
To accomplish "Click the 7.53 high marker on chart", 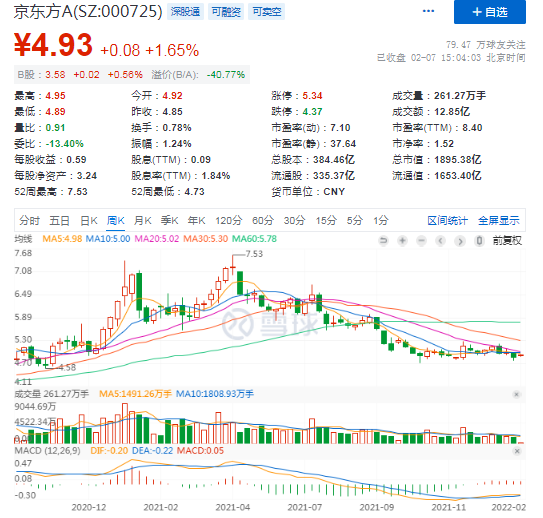I will pyautogui.click(x=254, y=254).
